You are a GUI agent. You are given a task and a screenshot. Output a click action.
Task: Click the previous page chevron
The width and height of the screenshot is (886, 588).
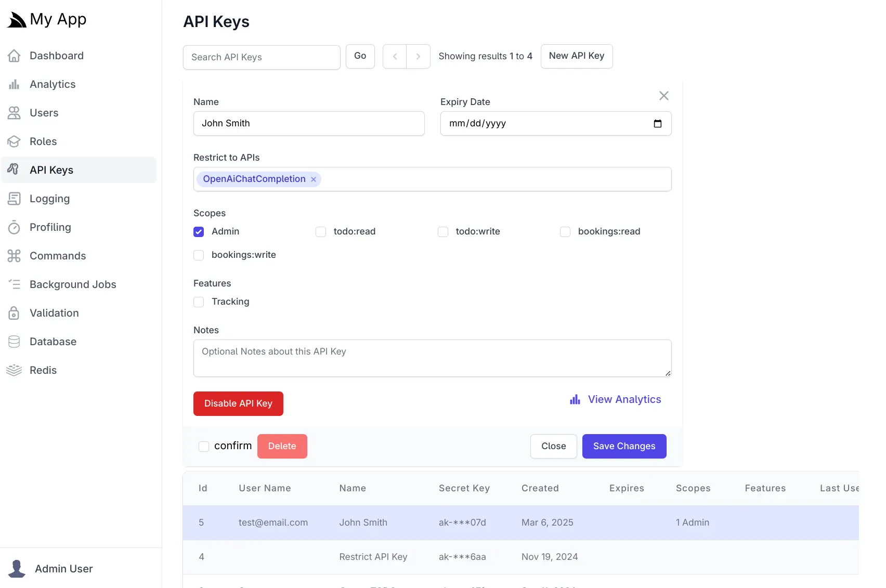pyautogui.click(x=395, y=56)
